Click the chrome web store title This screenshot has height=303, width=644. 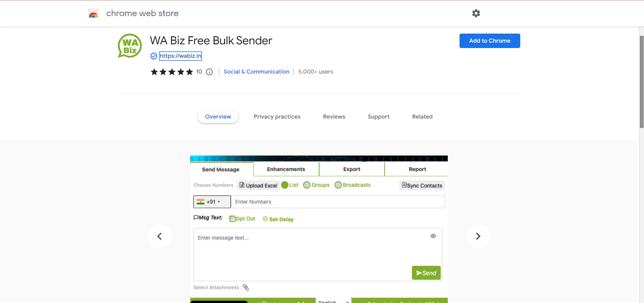142,13
